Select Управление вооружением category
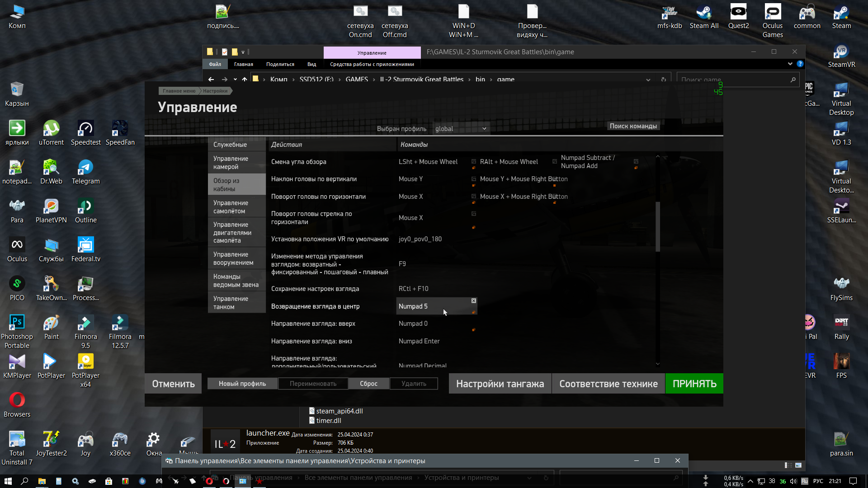 click(237, 258)
